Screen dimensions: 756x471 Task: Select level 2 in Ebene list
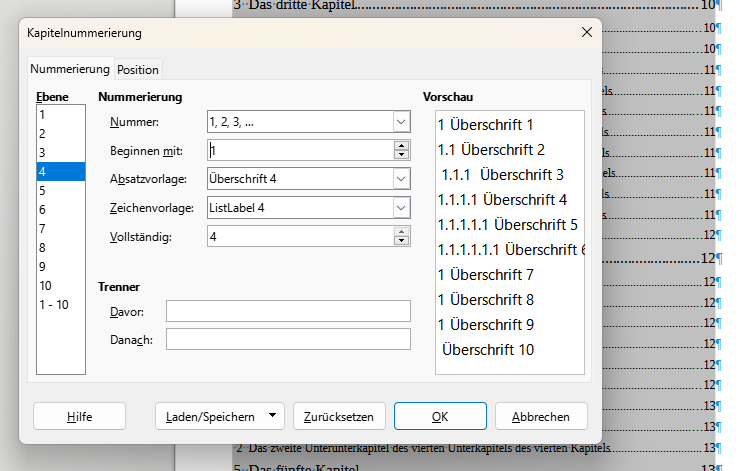(61, 134)
